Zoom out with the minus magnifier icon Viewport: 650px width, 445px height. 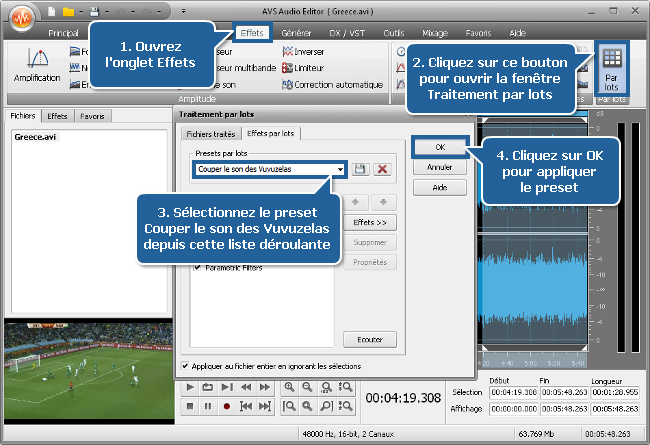[x=307, y=387]
